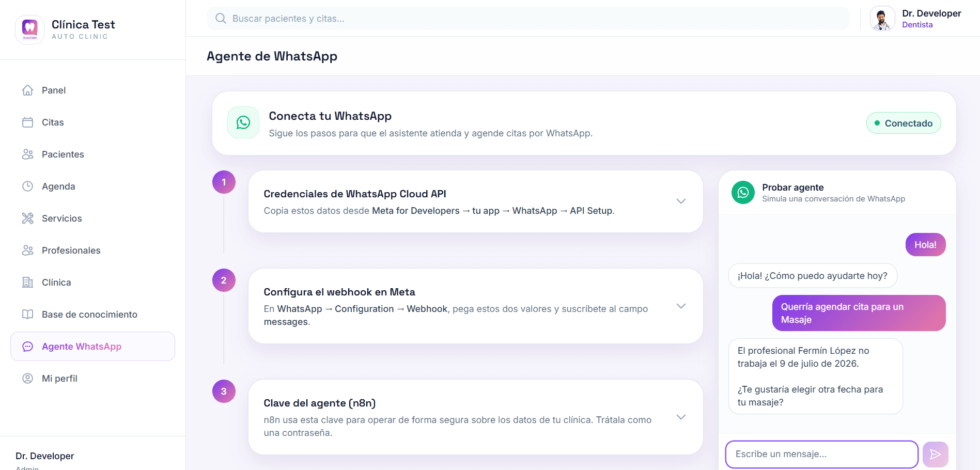Expand the Configura el webhook en Meta chevron
980x470 pixels.
[x=681, y=306]
